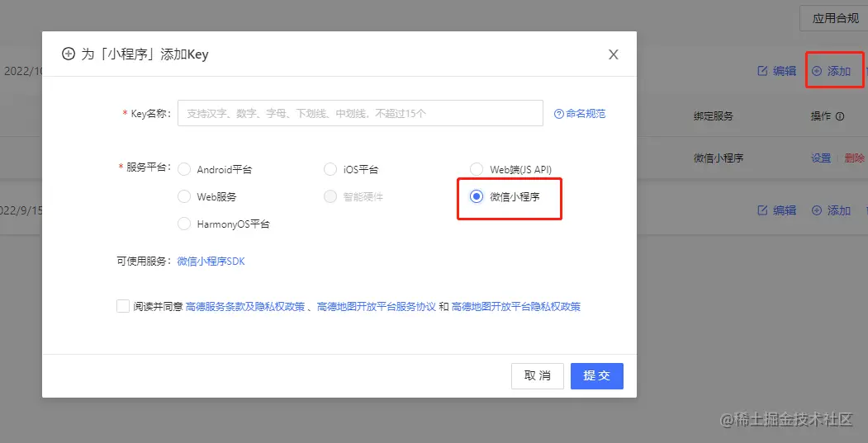The height and width of the screenshot is (443, 868).
Task: Click 编辑 in the 2022/9/15 application row
Action: (776, 210)
